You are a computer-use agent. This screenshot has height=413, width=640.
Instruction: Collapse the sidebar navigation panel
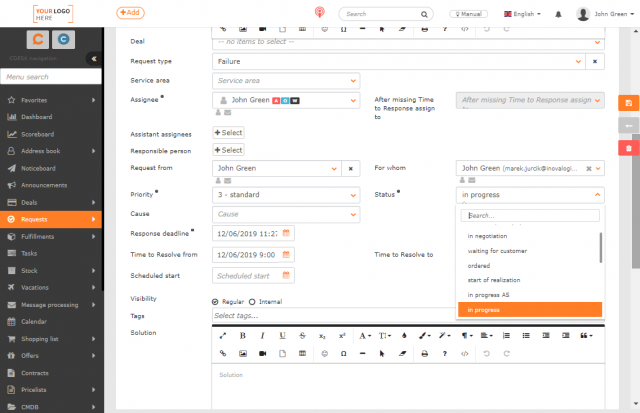pos(94,59)
